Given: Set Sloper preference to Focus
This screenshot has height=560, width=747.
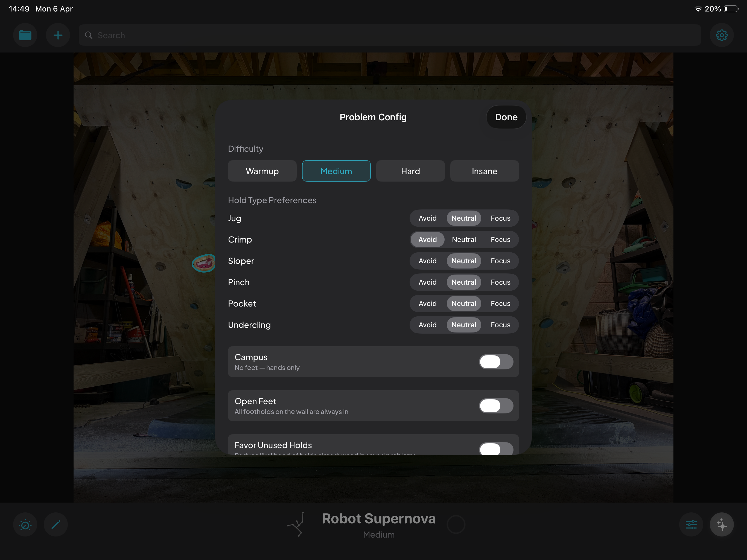Looking at the screenshot, I should coord(500,261).
